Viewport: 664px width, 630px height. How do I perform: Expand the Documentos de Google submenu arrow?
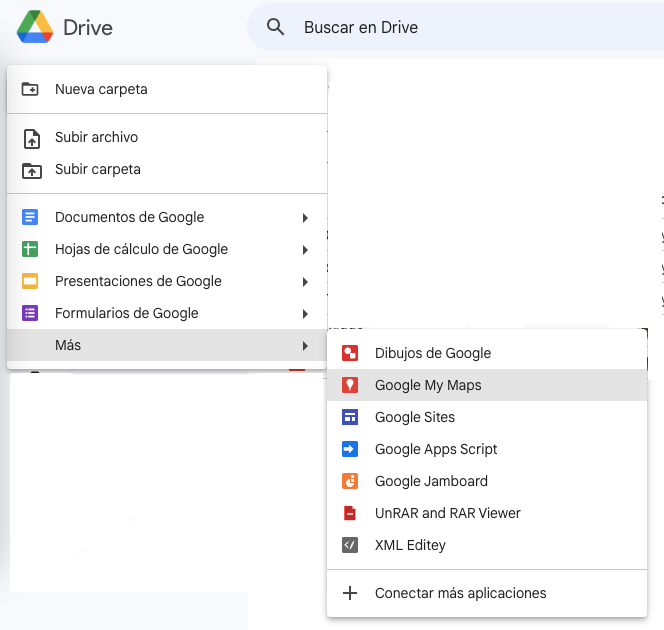point(305,218)
